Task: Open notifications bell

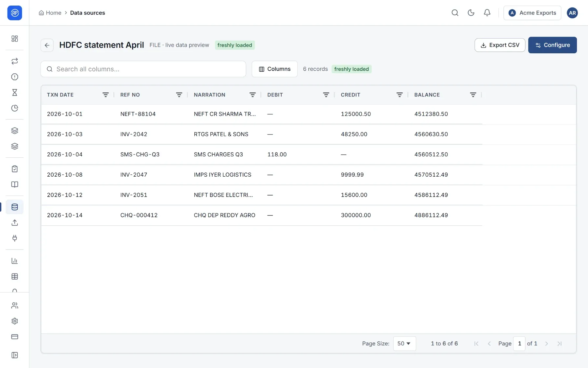Action: pos(487,13)
